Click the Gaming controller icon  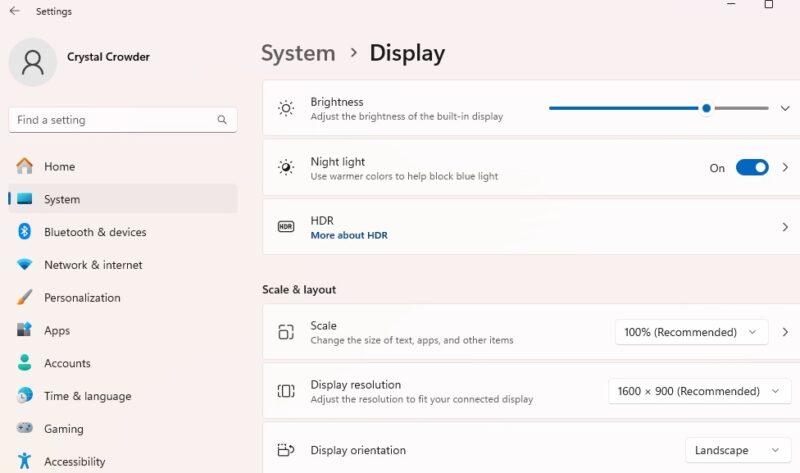(x=24, y=428)
